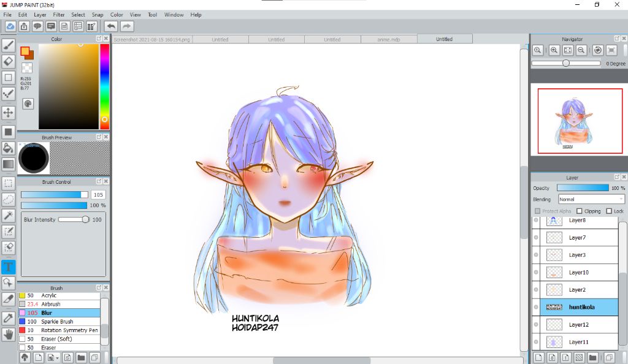
Task: Open the Filter menu
Action: point(59,15)
